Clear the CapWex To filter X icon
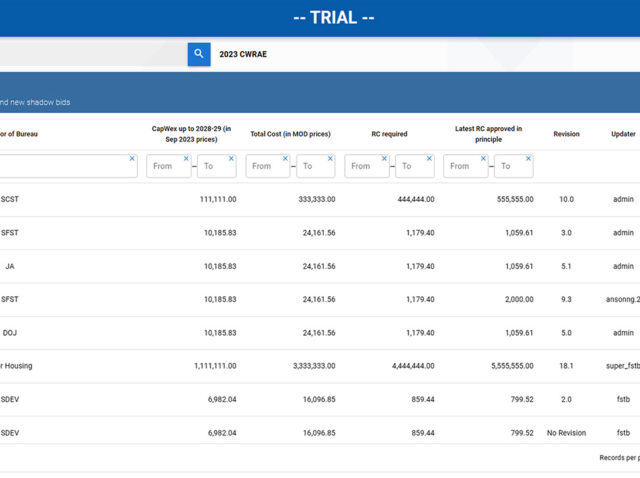Image resolution: width=640 pixels, height=478 pixels. (231, 158)
